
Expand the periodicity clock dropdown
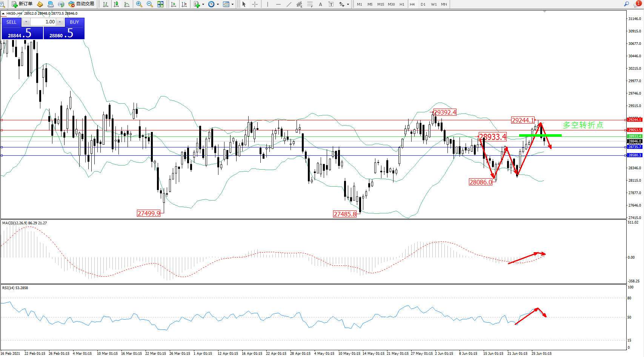pos(218,5)
